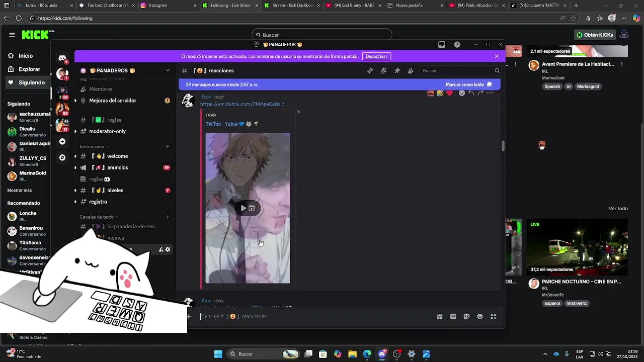Toggle channel notification settings bell icon
This screenshot has height=362, width=644.
(383, 71)
